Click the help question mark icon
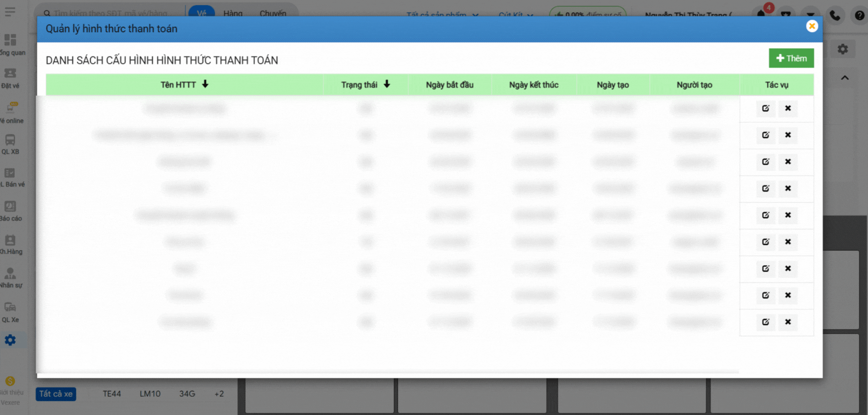The image size is (868, 415). pyautogui.click(x=859, y=15)
